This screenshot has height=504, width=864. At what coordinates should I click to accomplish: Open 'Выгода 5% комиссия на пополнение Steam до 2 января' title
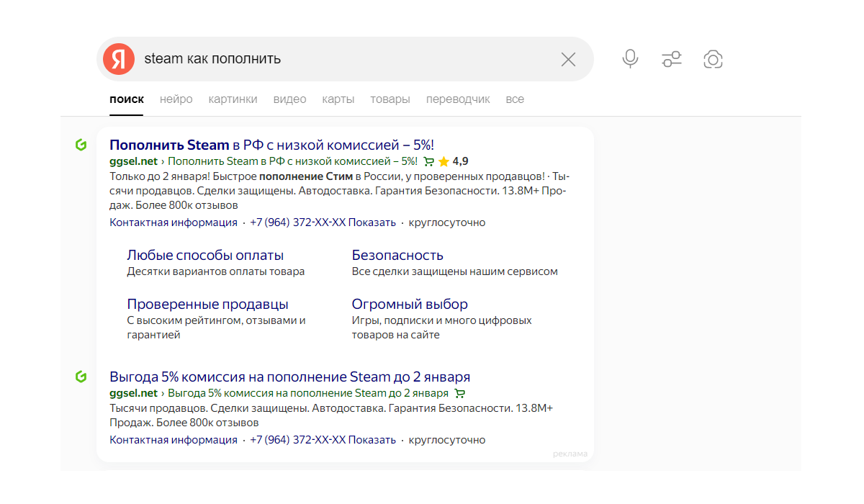(289, 377)
